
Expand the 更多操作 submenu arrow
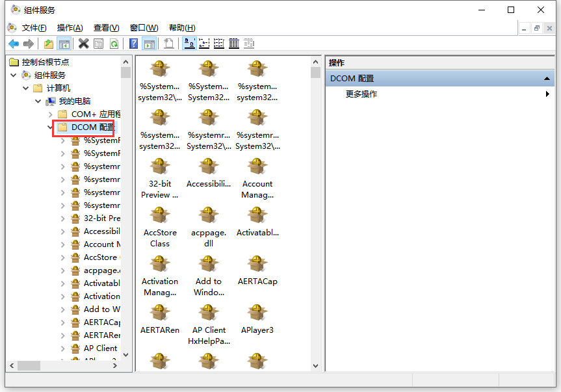[x=547, y=94]
